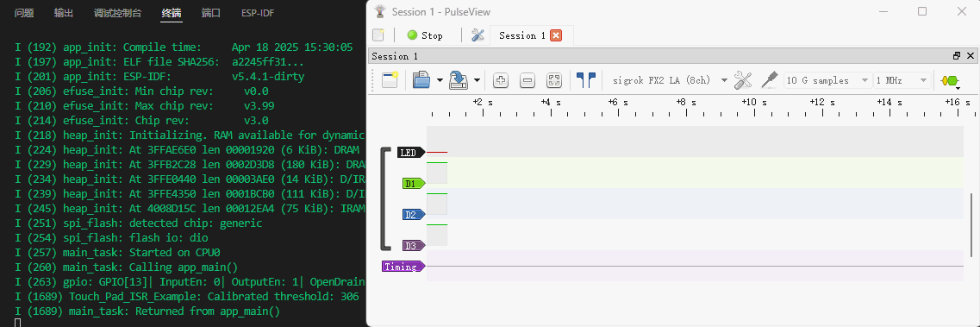Click the 'ELF file SHA256' terminal line
Image resolution: width=980 pixels, height=327 pixels.
point(159,62)
